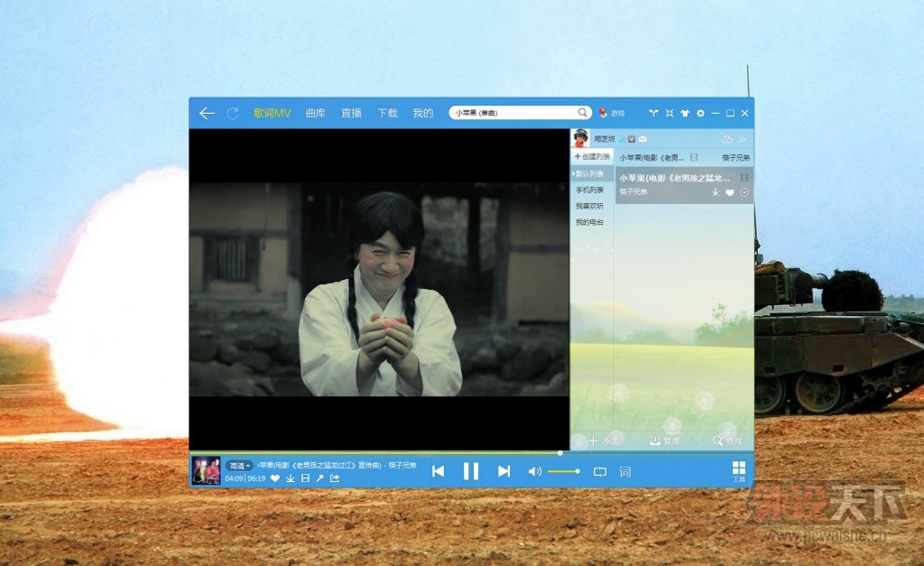Switch to the 曲库 tab
Screen dimensions: 924x566
click(x=315, y=113)
